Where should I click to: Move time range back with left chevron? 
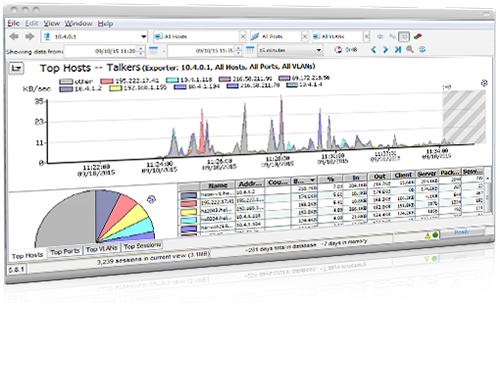(373, 50)
